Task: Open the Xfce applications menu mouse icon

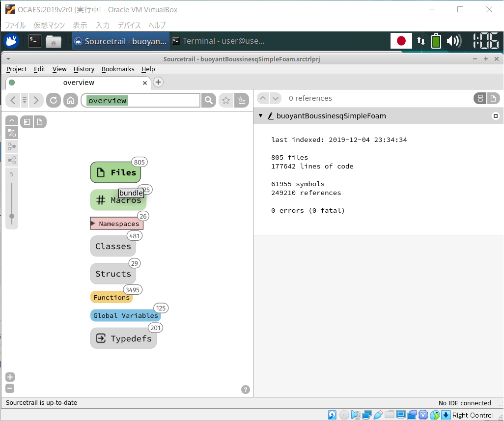Action: [x=11, y=41]
